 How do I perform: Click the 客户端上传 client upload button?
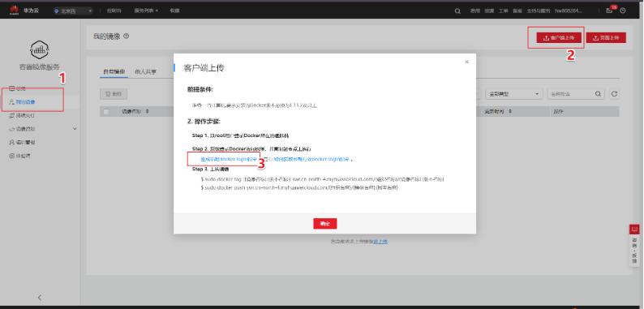pyautogui.click(x=559, y=38)
